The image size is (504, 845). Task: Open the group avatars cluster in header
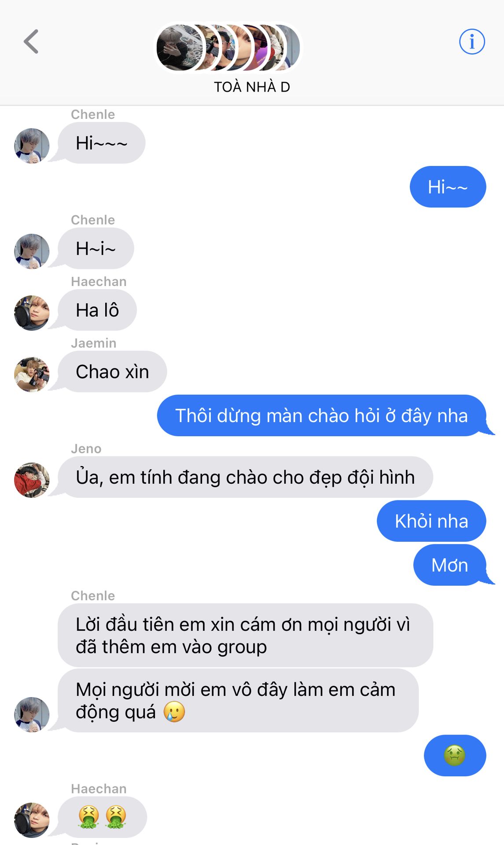228,48
